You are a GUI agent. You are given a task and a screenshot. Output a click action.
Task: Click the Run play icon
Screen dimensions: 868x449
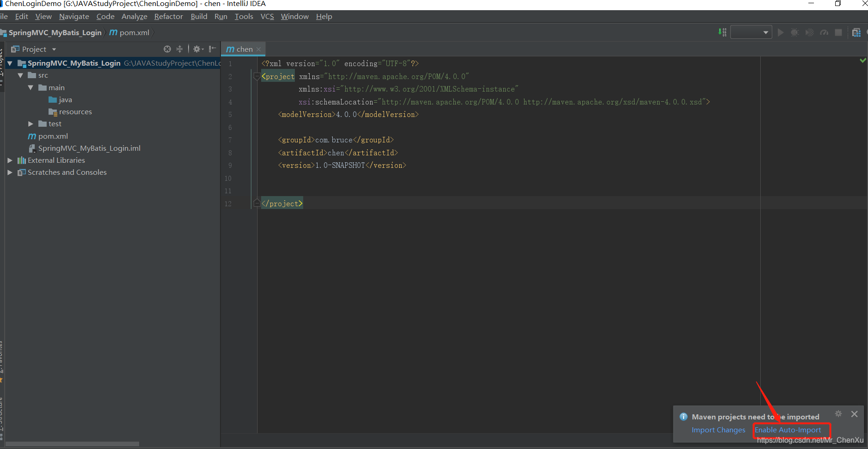pyautogui.click(x=781, y=32)
